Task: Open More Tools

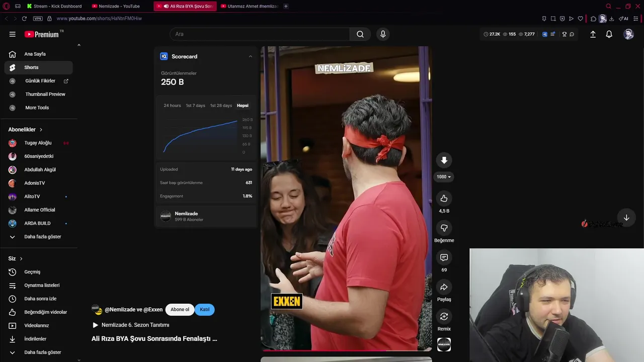Action: 38,108
